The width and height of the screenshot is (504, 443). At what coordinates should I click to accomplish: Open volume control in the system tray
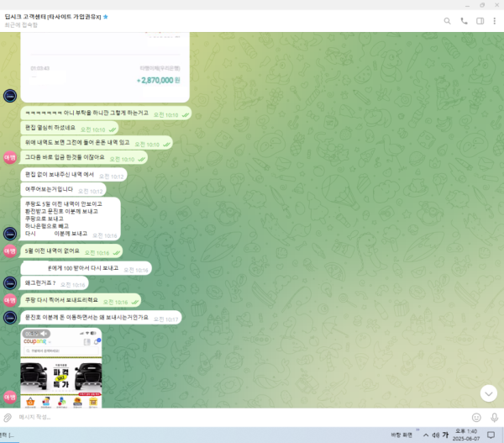point(435,435)
